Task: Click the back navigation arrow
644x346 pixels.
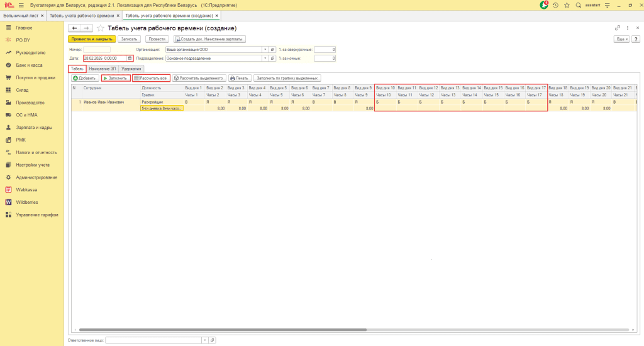Action: (x=74, y=28)
